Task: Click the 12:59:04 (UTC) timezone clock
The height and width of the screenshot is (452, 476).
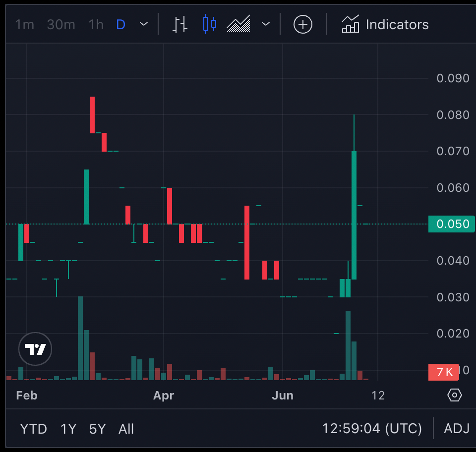Action: pyautogui.click(x=372, y=429)
